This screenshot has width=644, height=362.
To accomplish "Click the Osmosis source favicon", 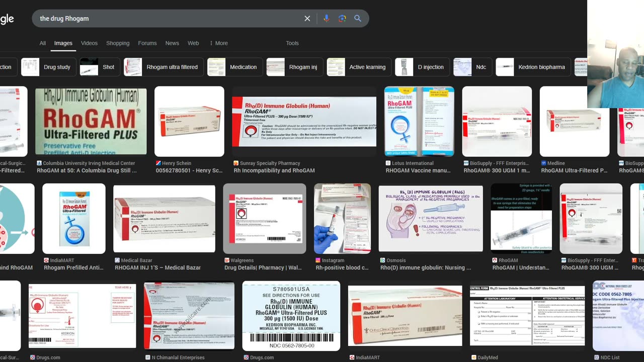I will coord(383,260).
